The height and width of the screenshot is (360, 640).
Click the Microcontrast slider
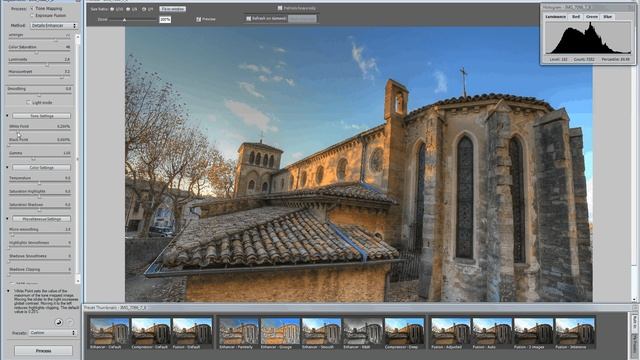(39, 77)
